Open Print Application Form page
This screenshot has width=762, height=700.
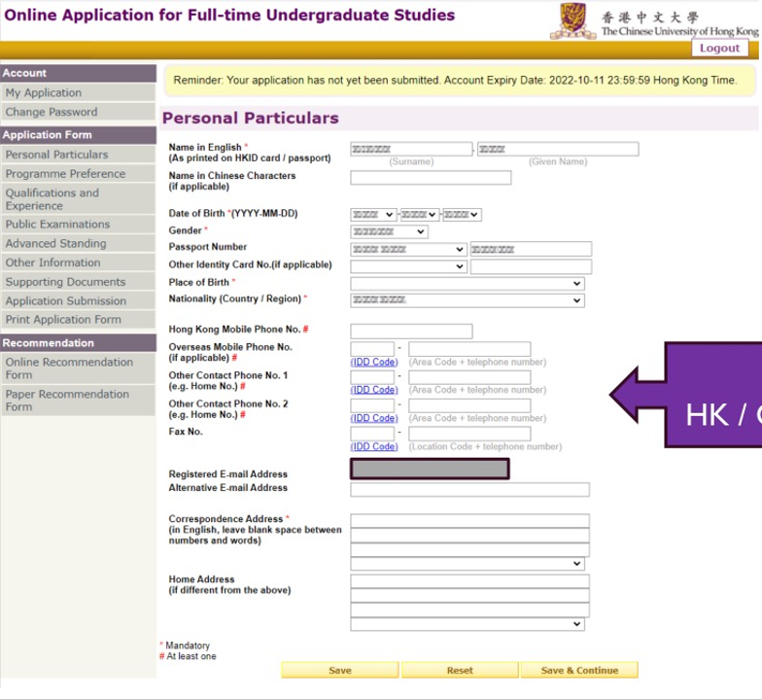point(78,319)
